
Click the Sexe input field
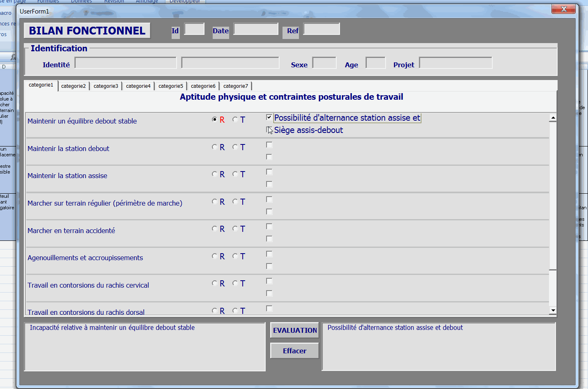coord(324,63)
